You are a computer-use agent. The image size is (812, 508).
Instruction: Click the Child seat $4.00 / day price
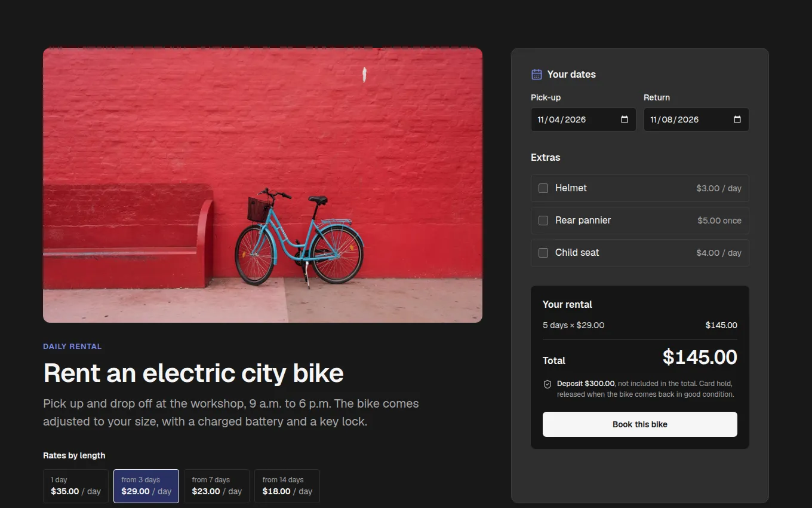[719, 253]
